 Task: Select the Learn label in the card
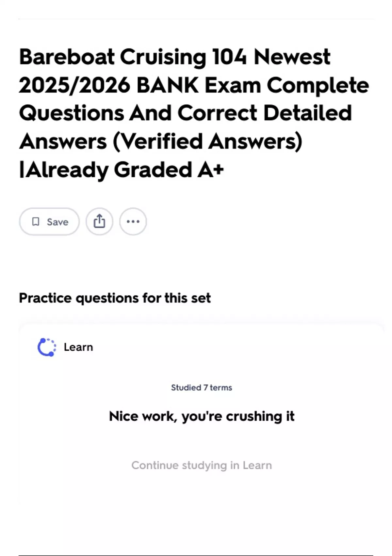(78, 347)
